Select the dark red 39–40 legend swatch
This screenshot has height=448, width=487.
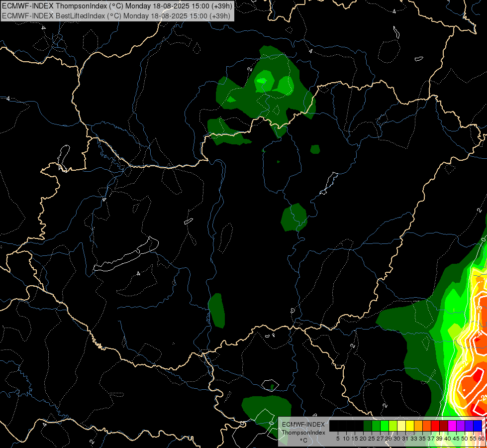coord(444,426)
